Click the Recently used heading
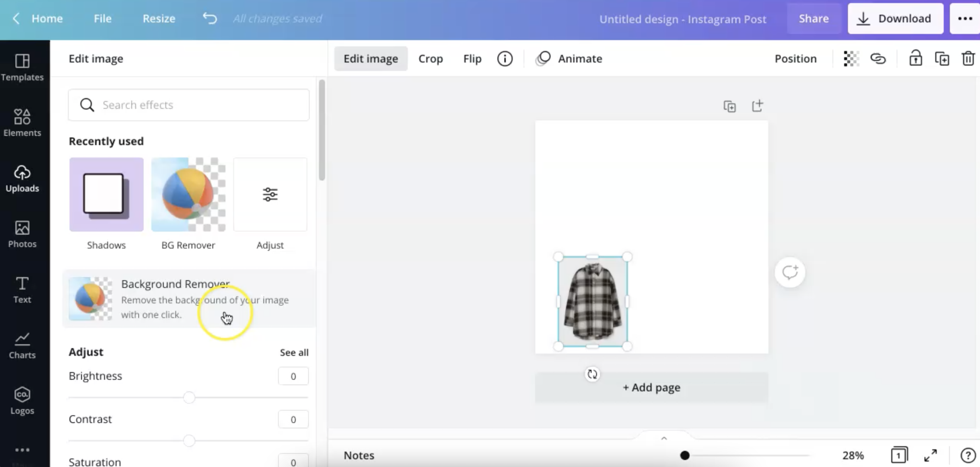 click(x=106, y=141)
